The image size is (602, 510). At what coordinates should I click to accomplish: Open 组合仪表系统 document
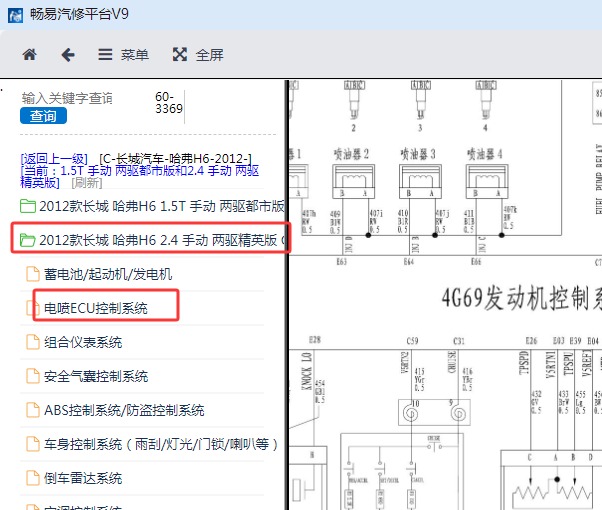click(x=83, y=342)
